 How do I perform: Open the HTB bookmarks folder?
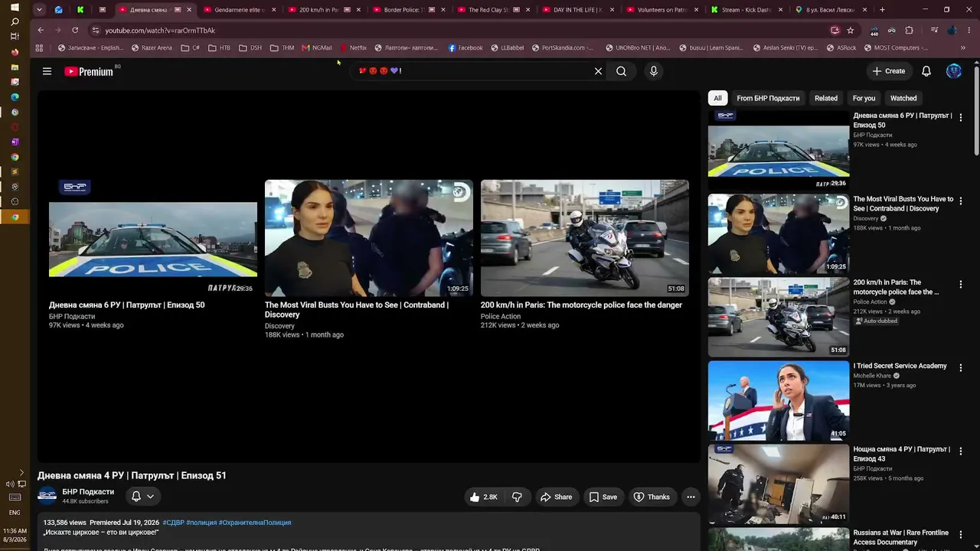pyautogui.click(x=219, y=47)
